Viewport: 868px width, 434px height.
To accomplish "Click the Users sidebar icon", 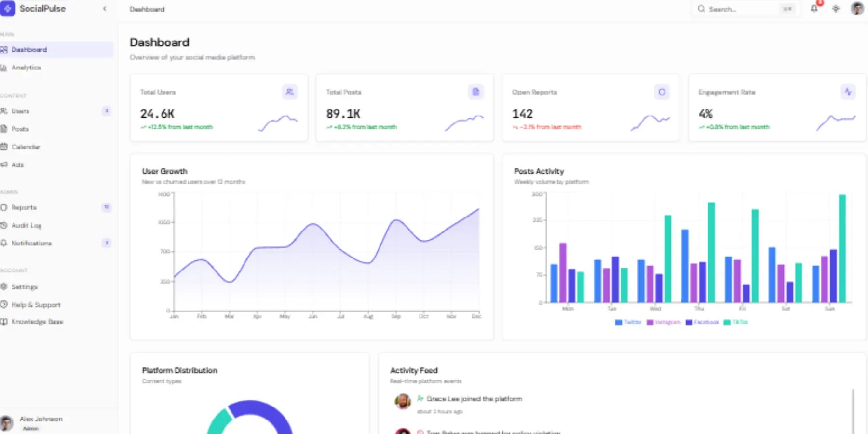I will (x=3, y=111).
